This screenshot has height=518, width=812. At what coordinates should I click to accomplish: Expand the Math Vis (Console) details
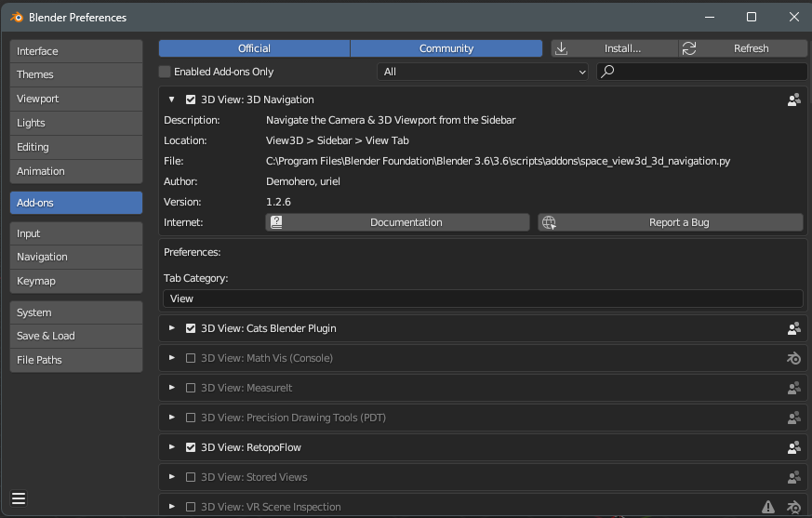point(172,358)
